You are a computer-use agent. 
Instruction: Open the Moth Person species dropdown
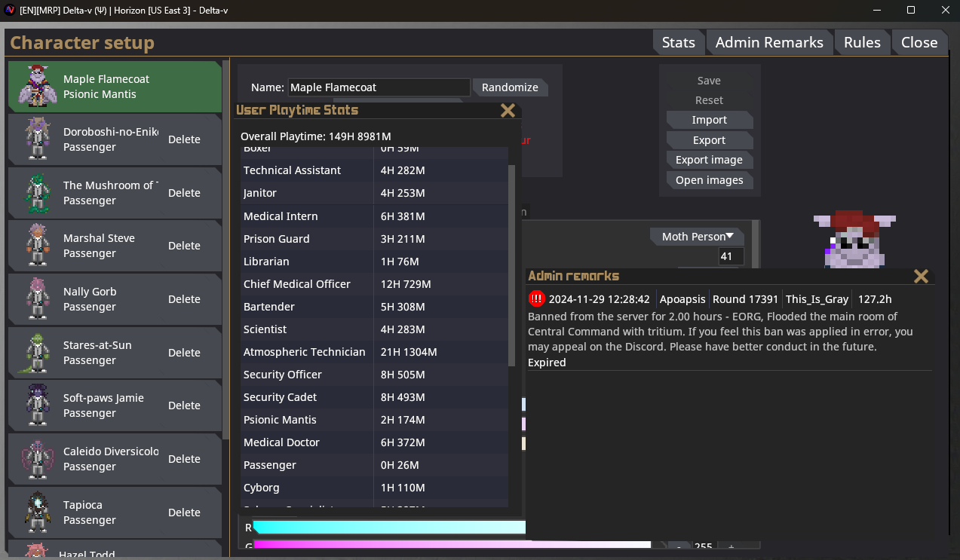pyautogui.click(x=697, y=237)
